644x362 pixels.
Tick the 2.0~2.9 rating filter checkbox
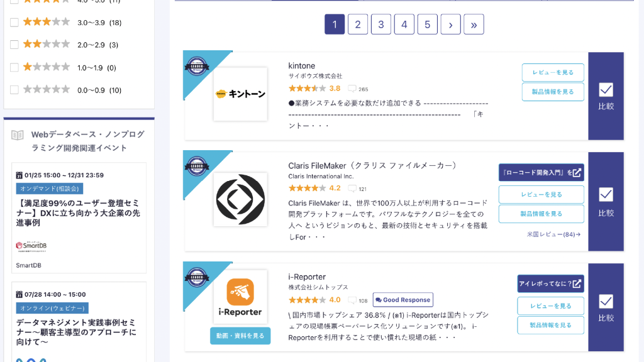tap(14, 45)
